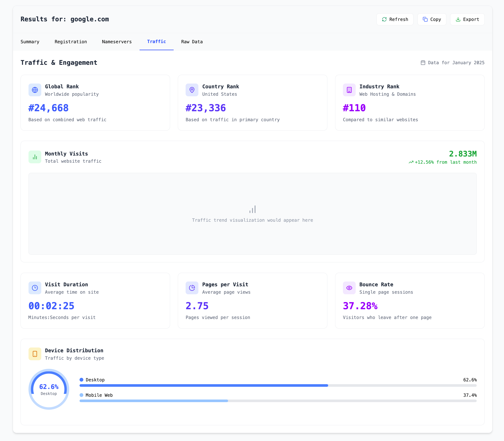Click the clock icon on Visit Duration
The width and height of the screenshot is (504, 441).
click(x=35, y=288)
